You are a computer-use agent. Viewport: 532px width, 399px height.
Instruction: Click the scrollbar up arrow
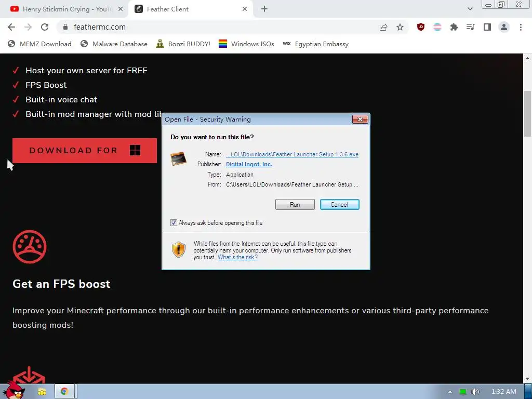(527, 58)
